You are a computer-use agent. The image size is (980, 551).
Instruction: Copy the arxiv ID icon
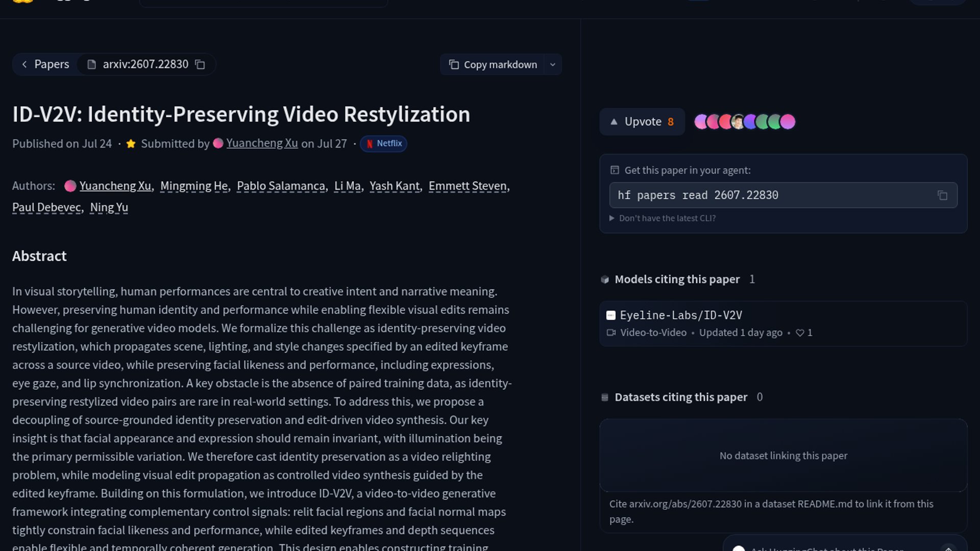click(200, 65)
